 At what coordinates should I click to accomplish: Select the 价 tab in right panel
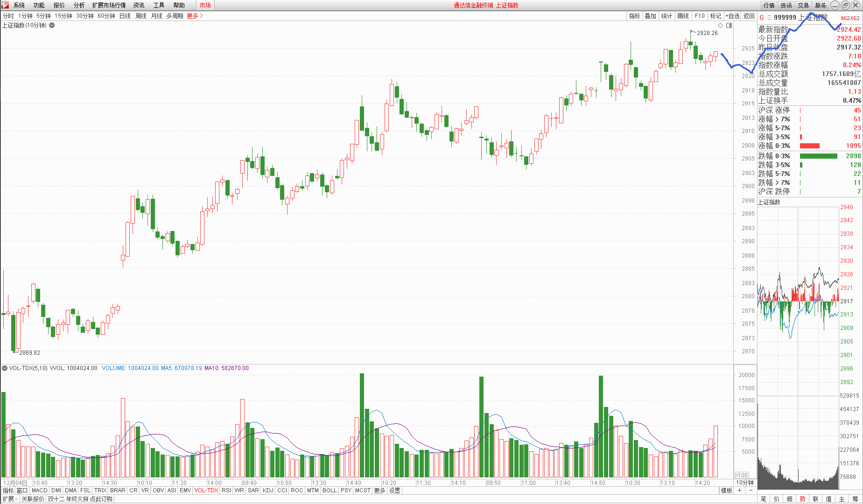pyautogui.click(x=777, y=499)
